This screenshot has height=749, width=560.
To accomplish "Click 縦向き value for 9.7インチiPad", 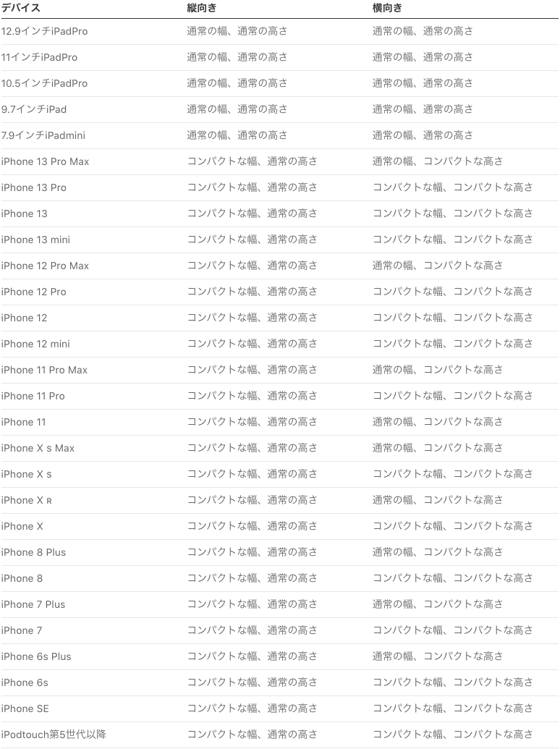I will pyautogui.click(x=237, y=109).
